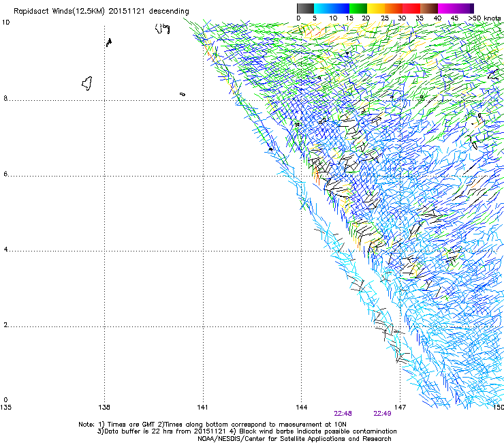
Task: Click the '30' legend label
Action: coord(402,18)
